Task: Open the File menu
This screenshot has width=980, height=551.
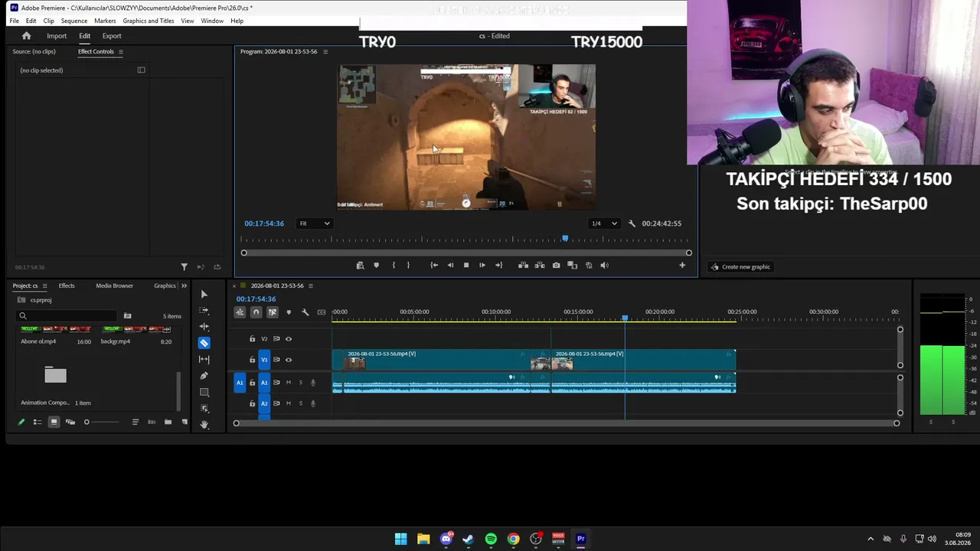Action: click(x=14, y=21)
